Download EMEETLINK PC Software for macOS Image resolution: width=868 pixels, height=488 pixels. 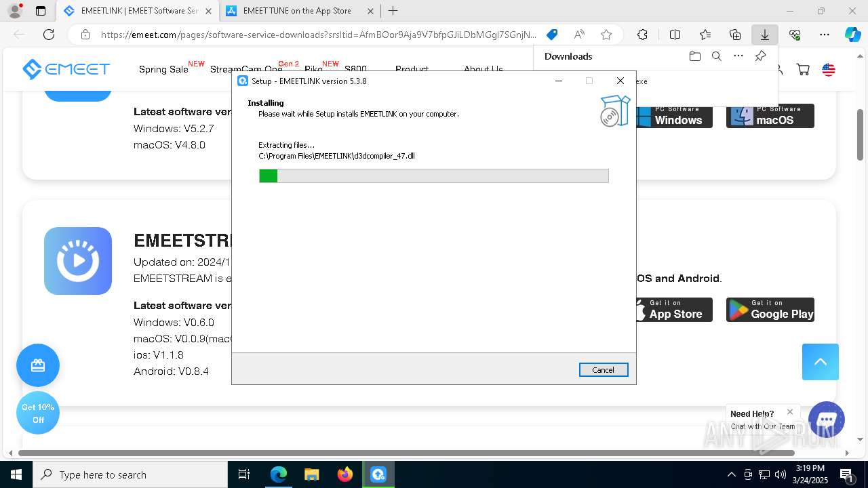pos(770,117)
